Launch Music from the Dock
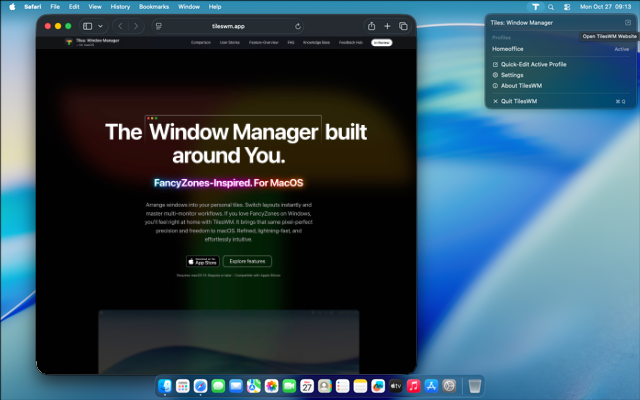Viewport: 640px width, 400px height. [413, 385]
